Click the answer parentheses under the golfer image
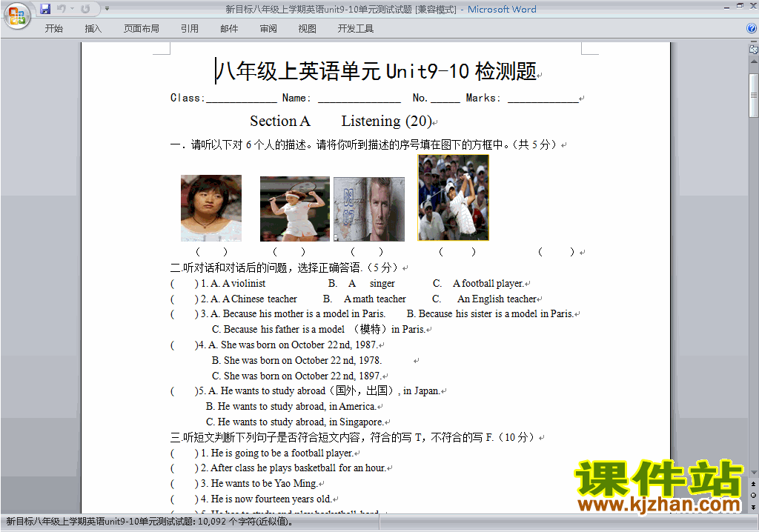Screen dimensions: 759x532 457,252
